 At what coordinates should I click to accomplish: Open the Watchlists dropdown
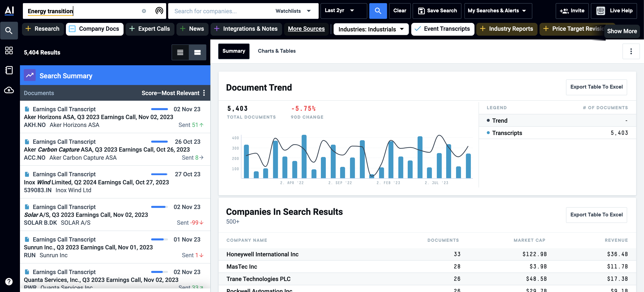[293, 11]
